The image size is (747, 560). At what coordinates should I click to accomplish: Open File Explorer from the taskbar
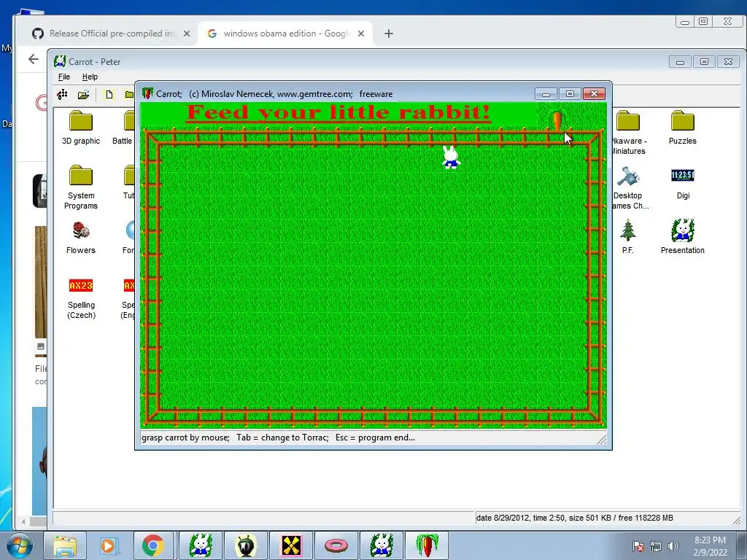65,545
